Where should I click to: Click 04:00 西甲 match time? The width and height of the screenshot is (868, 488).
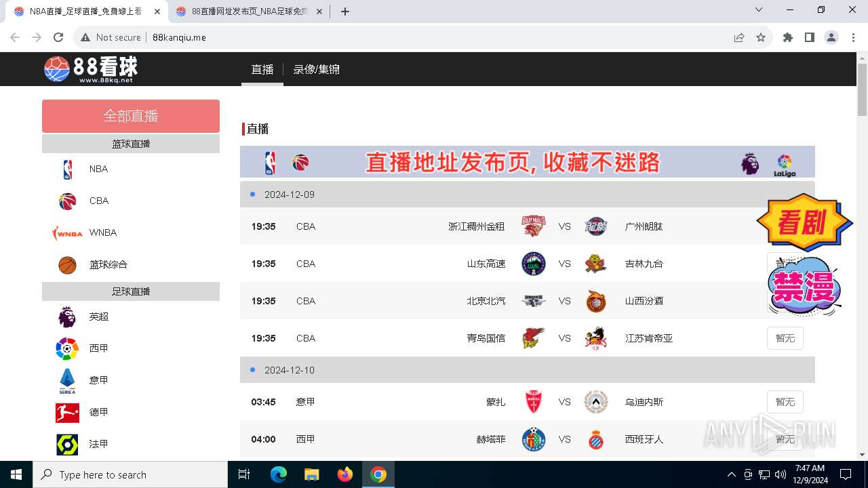[263, 439]
